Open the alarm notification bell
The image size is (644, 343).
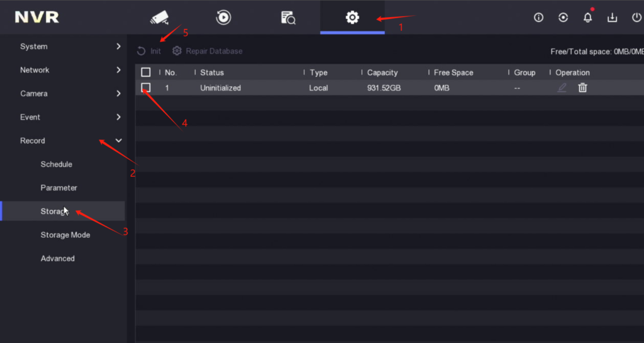click(588, 18)
